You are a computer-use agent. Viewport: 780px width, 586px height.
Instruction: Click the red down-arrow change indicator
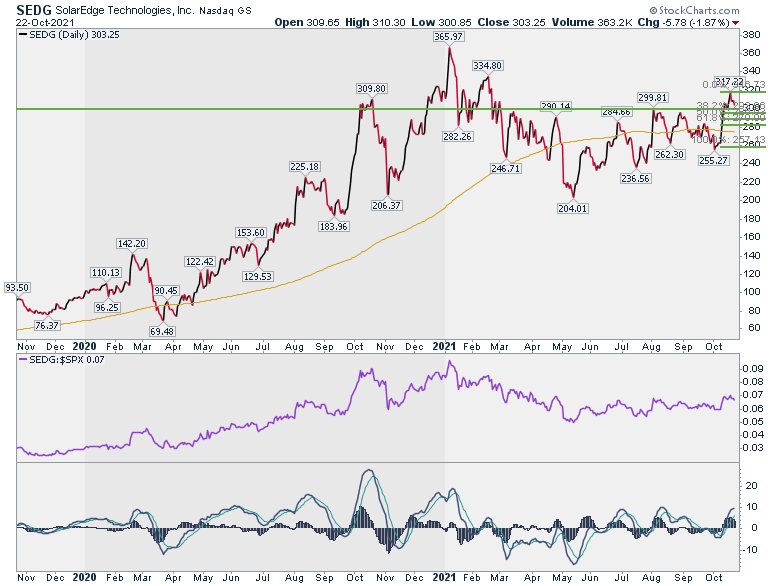(x=736, y=23)
